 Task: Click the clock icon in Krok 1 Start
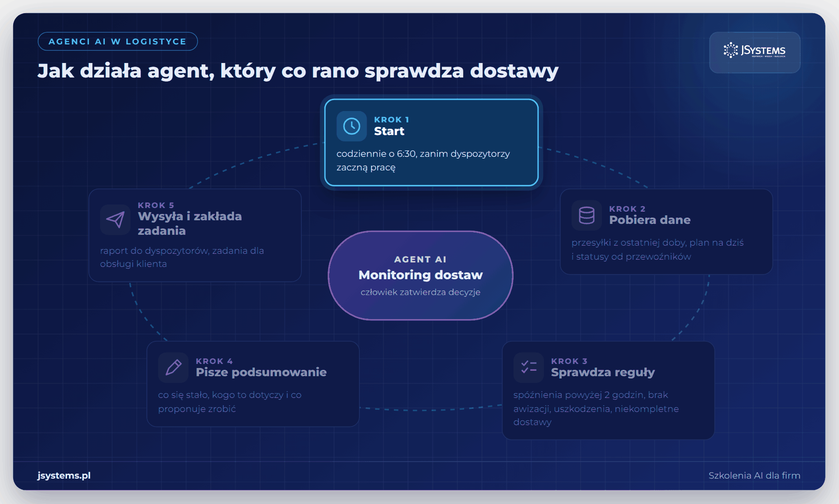pos(351,126)
